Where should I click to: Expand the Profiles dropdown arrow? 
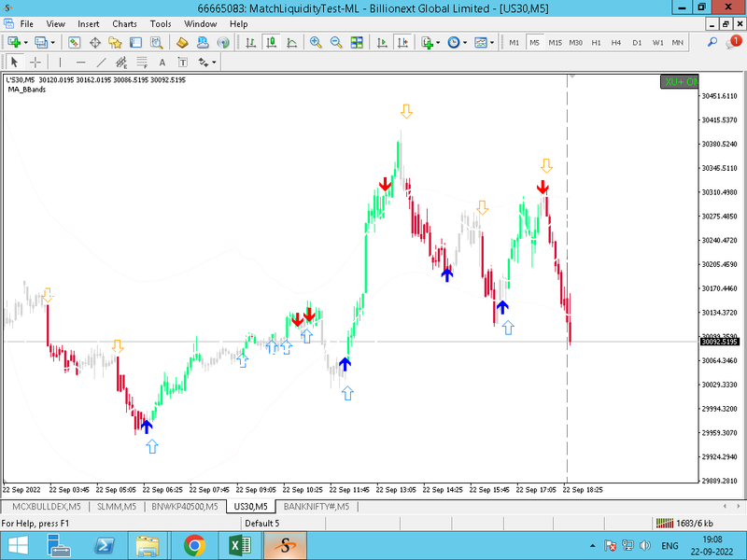coord(53,42)
